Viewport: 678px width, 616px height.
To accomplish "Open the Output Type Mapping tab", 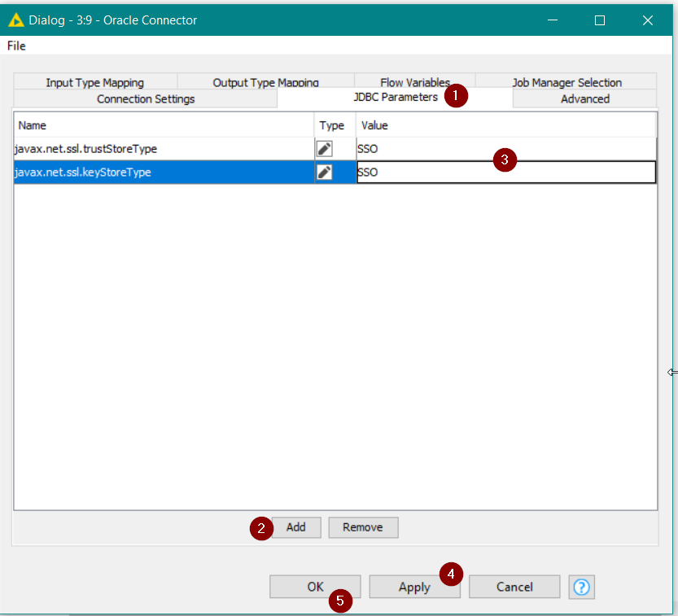I will point(265,82).
